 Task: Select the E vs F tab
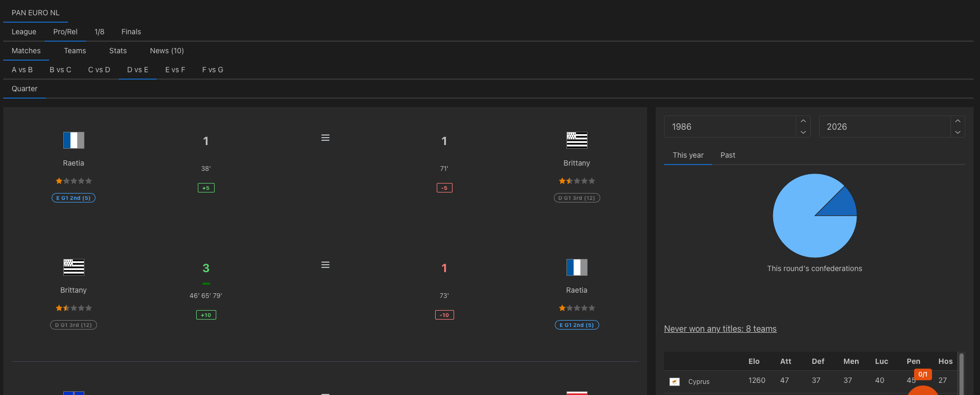(175, 70)
